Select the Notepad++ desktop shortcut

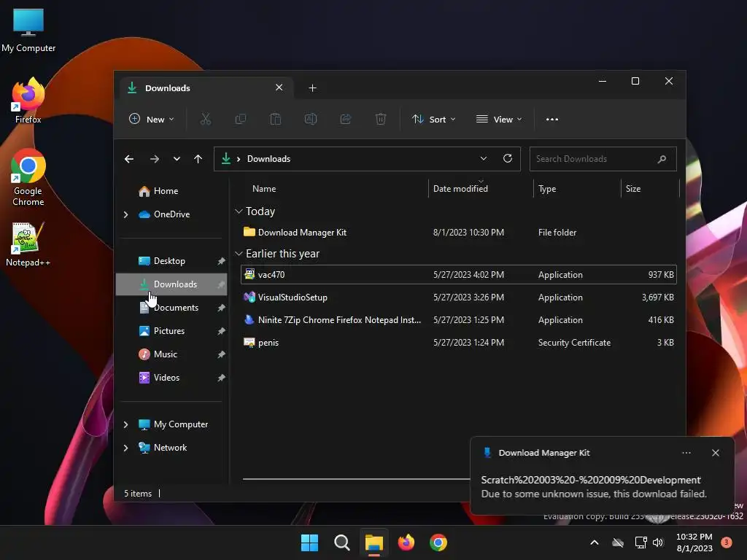(28, 244)
